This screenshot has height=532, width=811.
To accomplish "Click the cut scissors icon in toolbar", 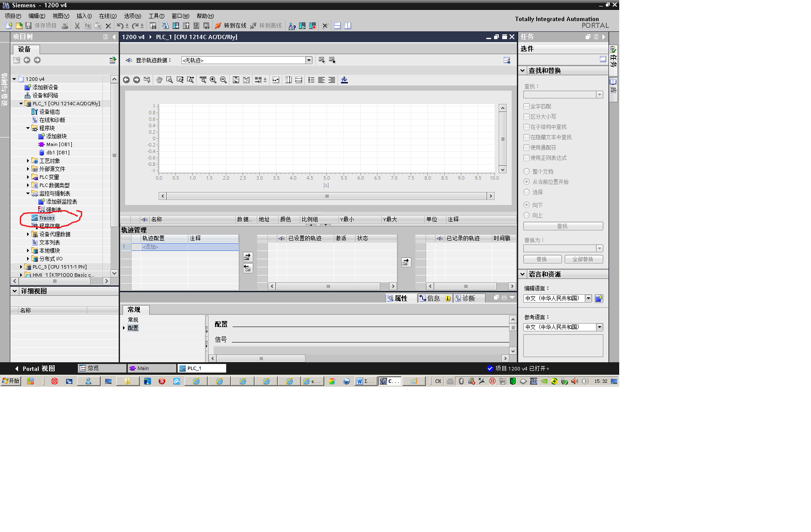I will [77, 26].
